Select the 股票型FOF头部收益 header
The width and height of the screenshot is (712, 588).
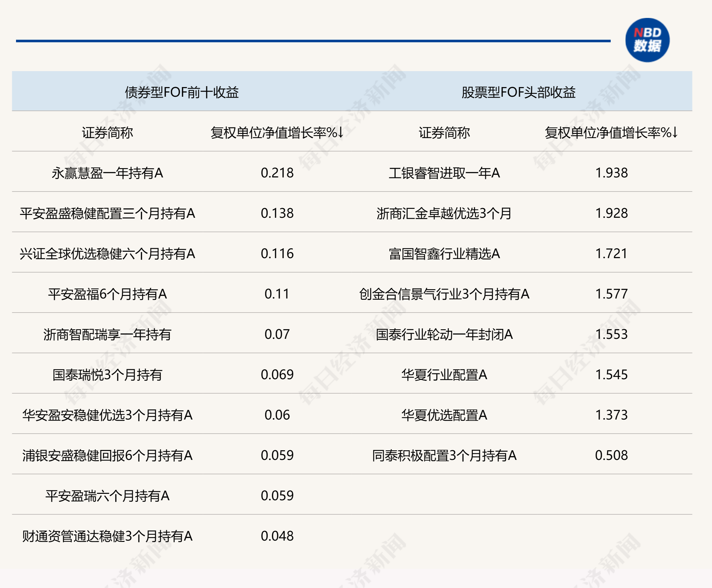pos(518,92)
